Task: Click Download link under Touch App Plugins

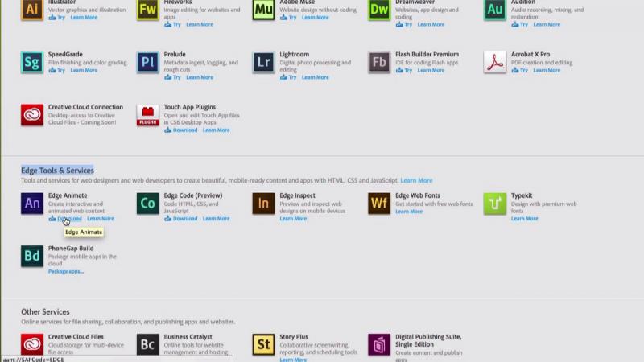Action: point(184,130)
